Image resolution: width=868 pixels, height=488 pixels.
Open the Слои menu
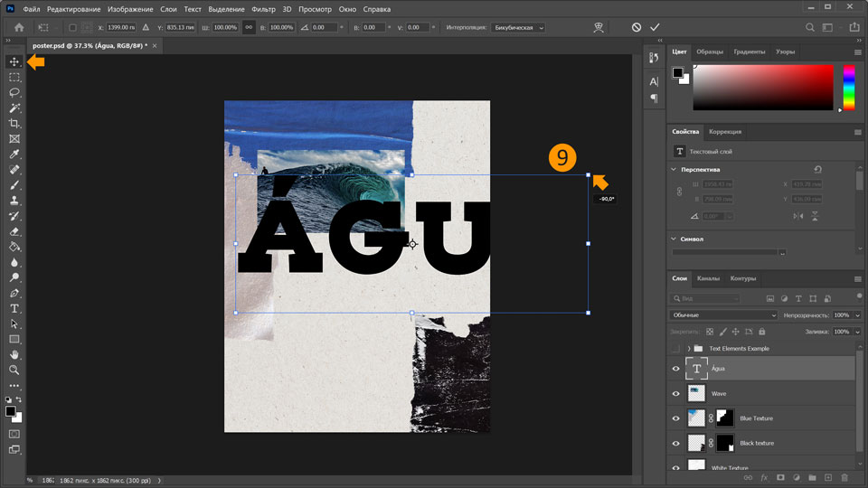pyautogui.click(x=168, y=9)
